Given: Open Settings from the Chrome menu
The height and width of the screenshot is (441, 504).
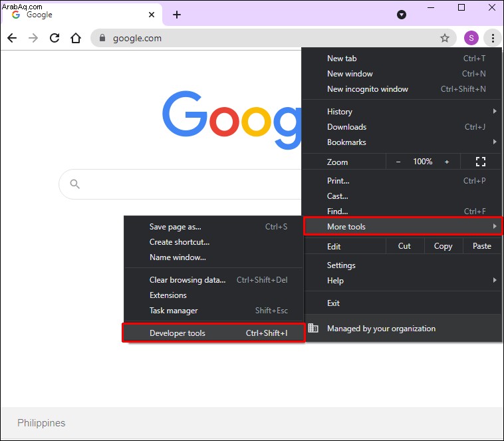Looking at the screenshot, I should (x=403, y=265).
